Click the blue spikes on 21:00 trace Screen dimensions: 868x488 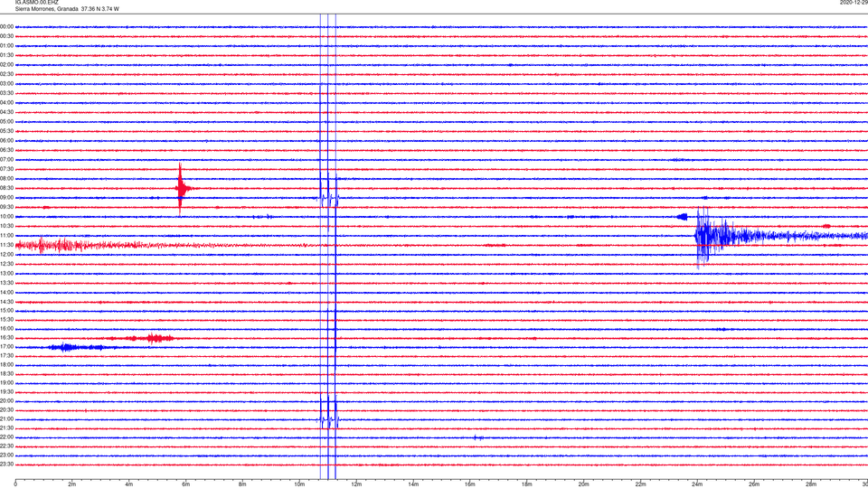click(x=328, y=419)
